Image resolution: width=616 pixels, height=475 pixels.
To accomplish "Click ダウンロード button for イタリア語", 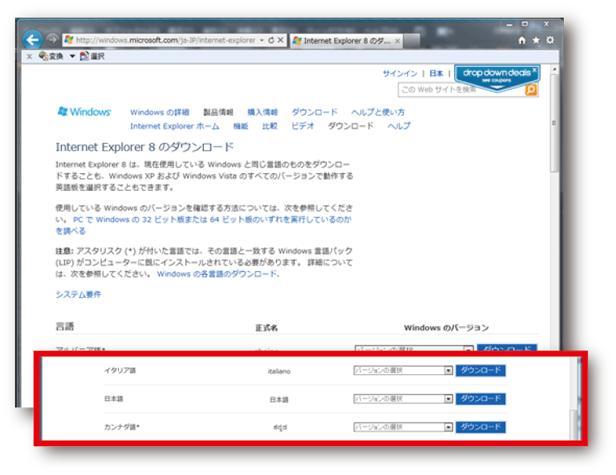I will (x=480, y=370).
